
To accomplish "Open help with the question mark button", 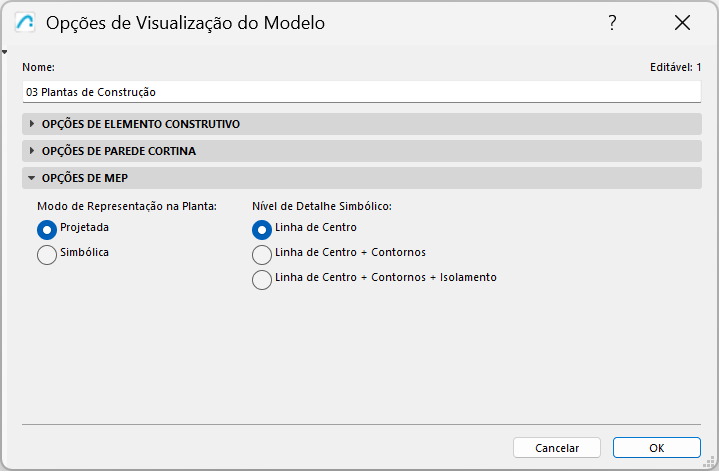I will click(612, 23).
